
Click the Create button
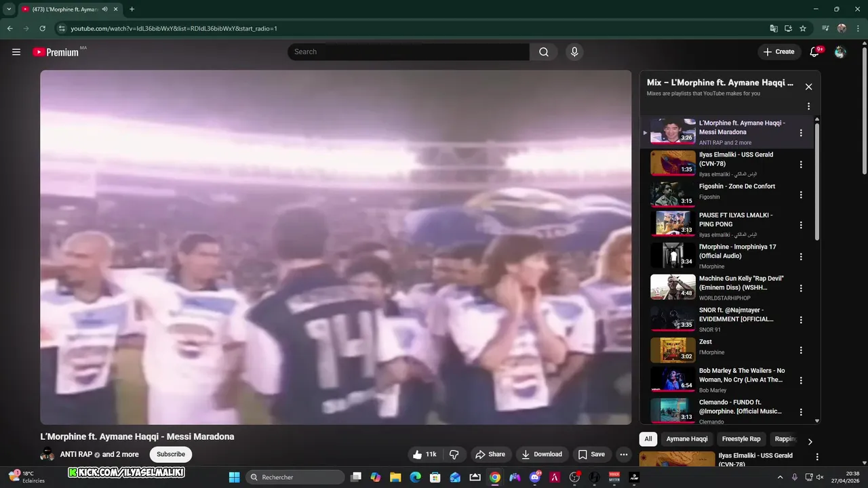pyautogui.click(x=778, y=52)
